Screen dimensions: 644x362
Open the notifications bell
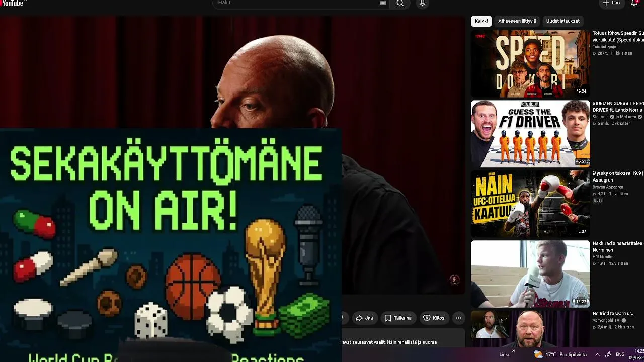[634, 3]
